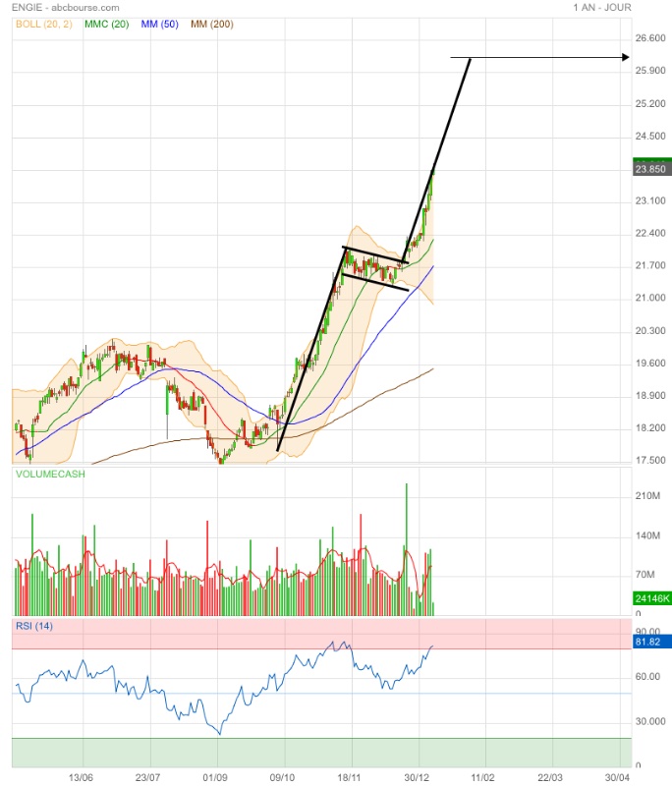672x786 pixels.
Task: Click the 81.82 RSI value tag
Action: [652, 642]
